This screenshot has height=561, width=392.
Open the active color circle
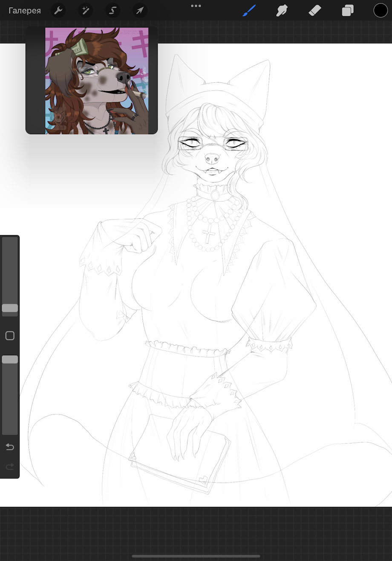pos(380,10)
